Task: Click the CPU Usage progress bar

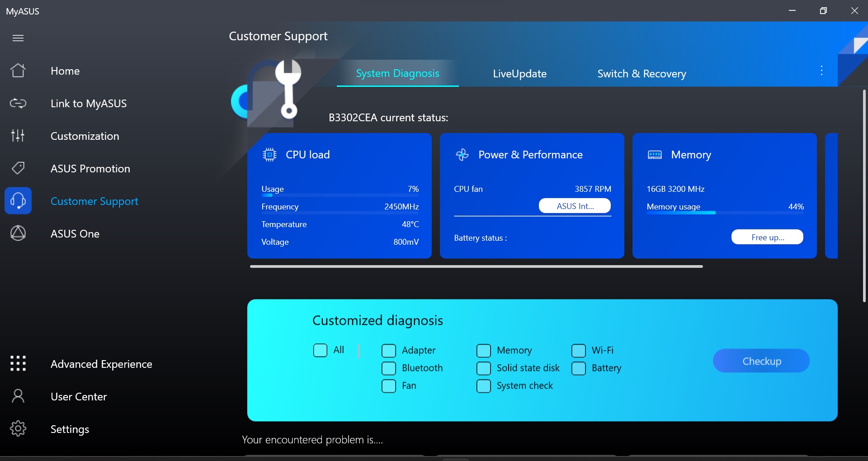Action: (x=340, y=195)
